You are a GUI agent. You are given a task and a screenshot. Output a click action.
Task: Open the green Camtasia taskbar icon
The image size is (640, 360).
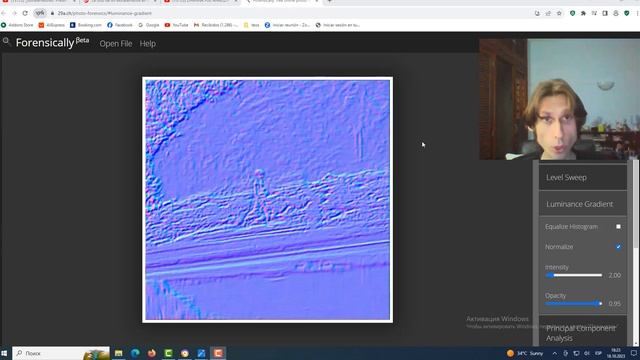168,353
